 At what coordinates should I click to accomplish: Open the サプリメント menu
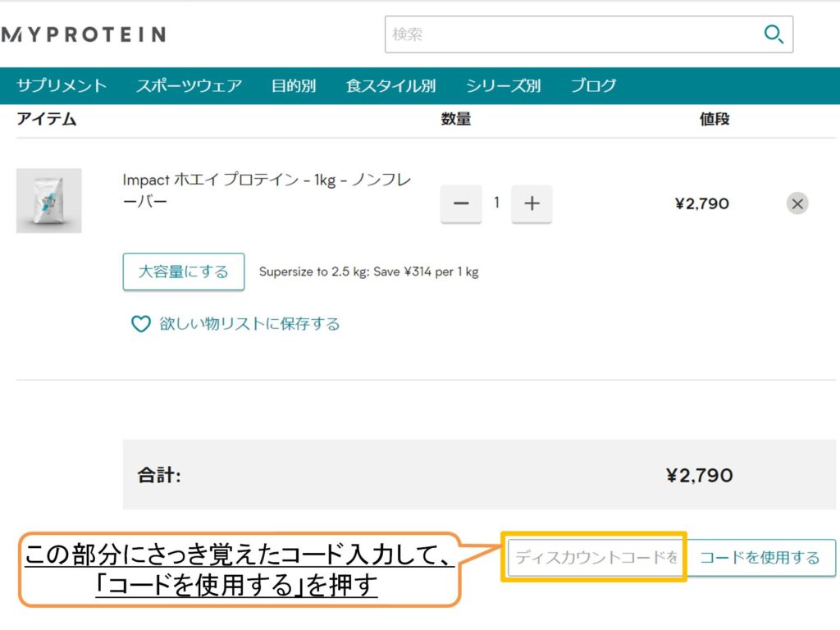coord(62,85)
